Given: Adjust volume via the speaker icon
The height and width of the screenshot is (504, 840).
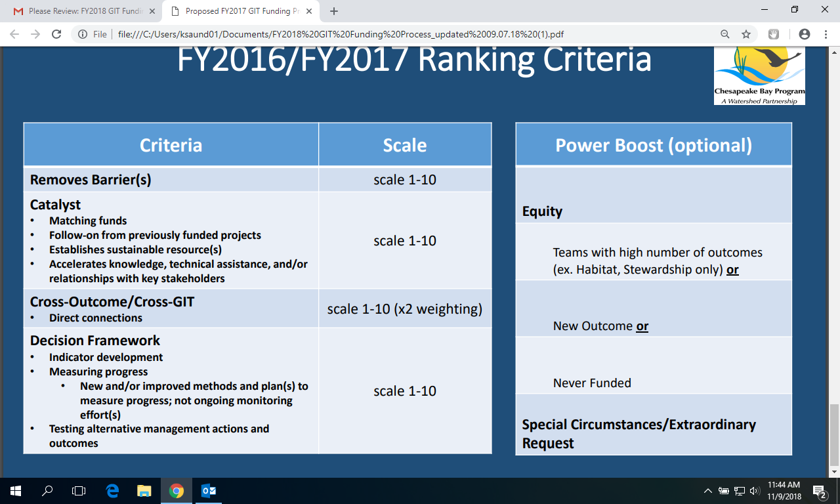Looking at the screenshot, I should (754, 491).
